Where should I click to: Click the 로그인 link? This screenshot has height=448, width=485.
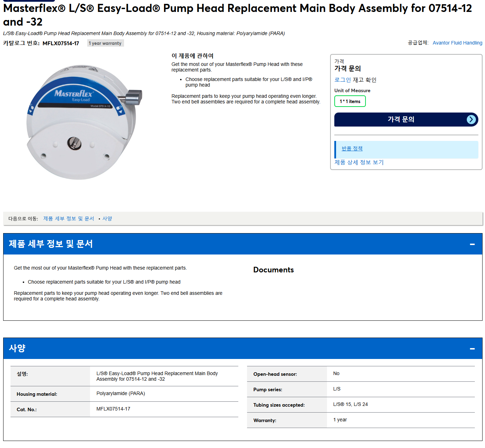(342, 80)
